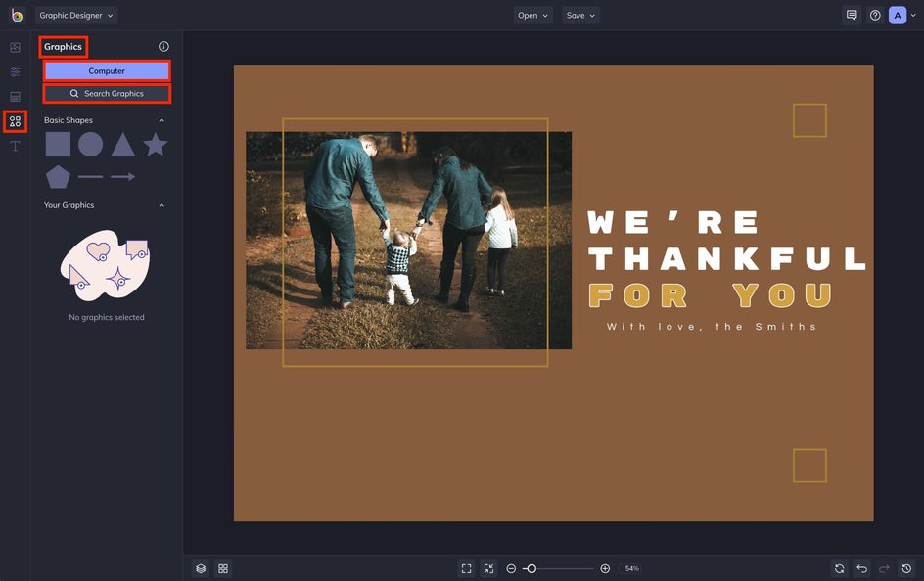Add an arrow line shape
Image resolution: width=924 pixels, height=581 pixels.
coord(123,177)
